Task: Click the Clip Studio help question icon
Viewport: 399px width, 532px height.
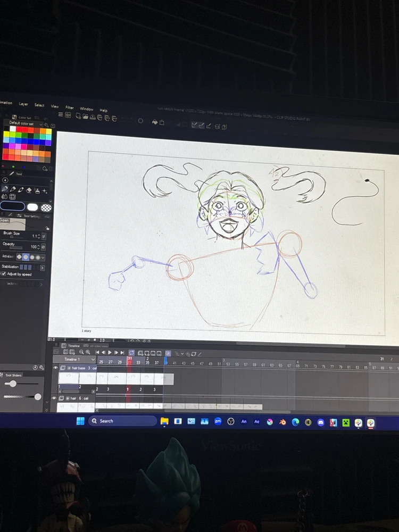Action: click(224, 127)
